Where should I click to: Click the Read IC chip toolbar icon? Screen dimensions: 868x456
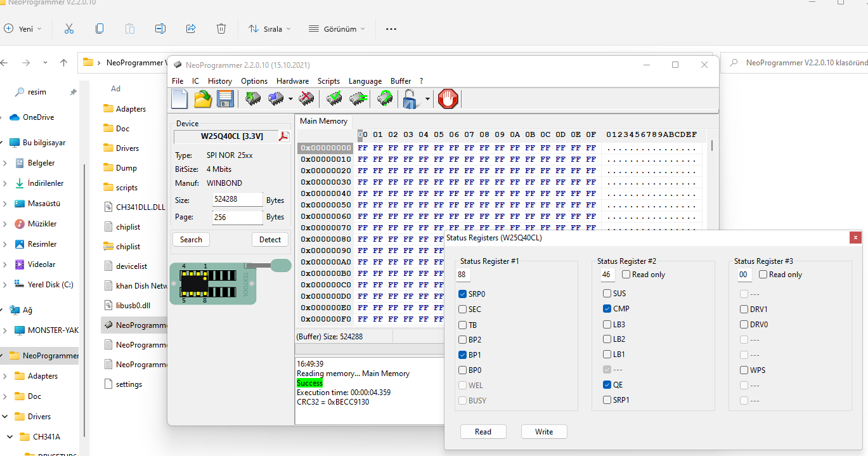click(x=253, y=99)
